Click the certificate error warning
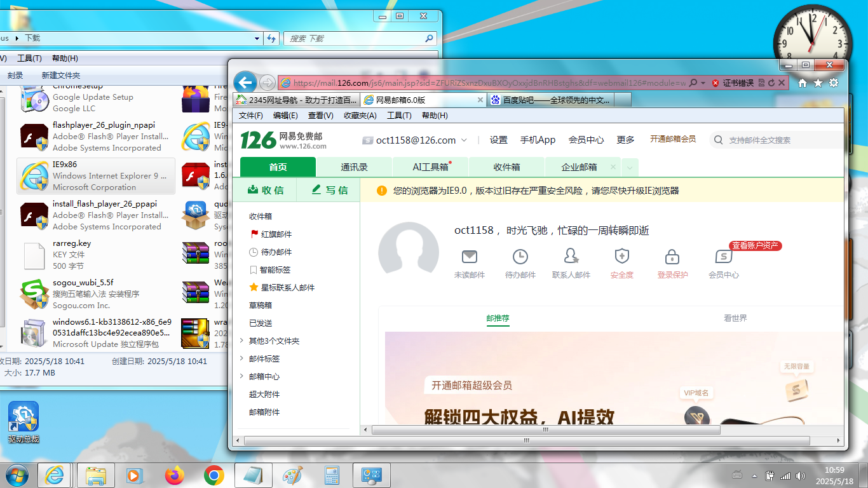Viewport: 868px width, 488px height. tap(733, 83)
